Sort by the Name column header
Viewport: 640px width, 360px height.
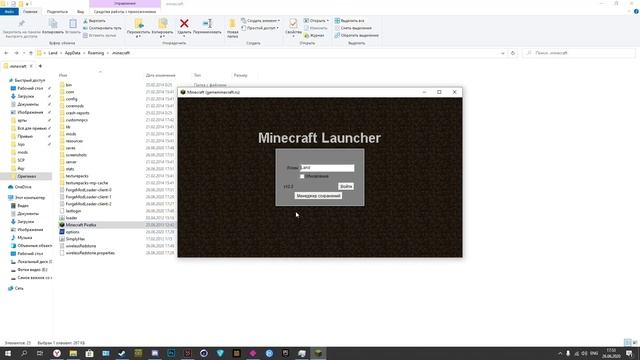click(x=63, y=75)
